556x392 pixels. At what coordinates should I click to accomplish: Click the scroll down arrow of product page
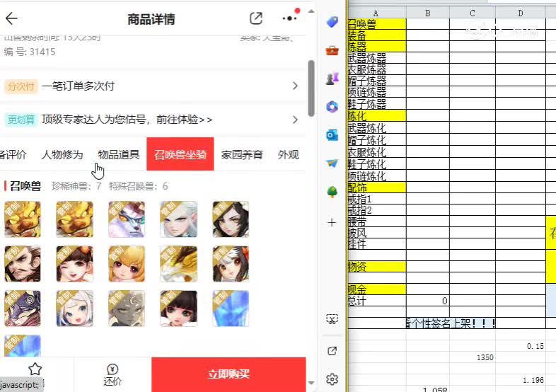[x=311, y=383]
